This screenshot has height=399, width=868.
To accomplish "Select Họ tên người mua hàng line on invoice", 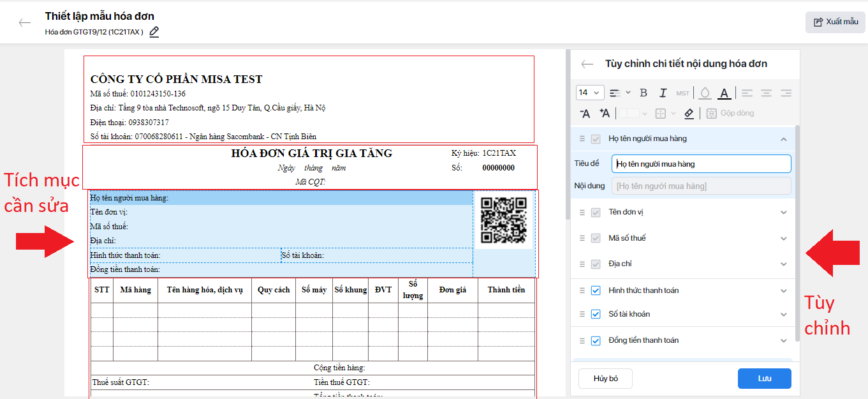I will coord(281,198).
